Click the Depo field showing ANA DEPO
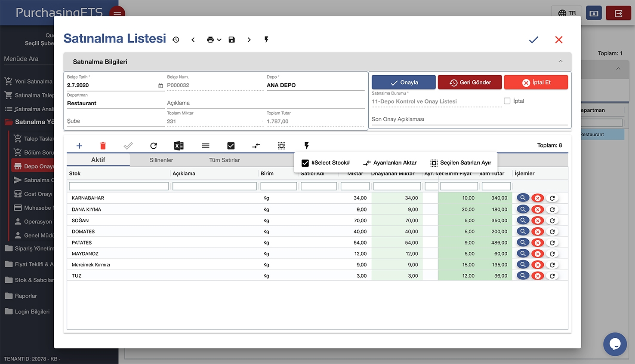The height and width of the screenshot is (364, 635). point(315,85)
